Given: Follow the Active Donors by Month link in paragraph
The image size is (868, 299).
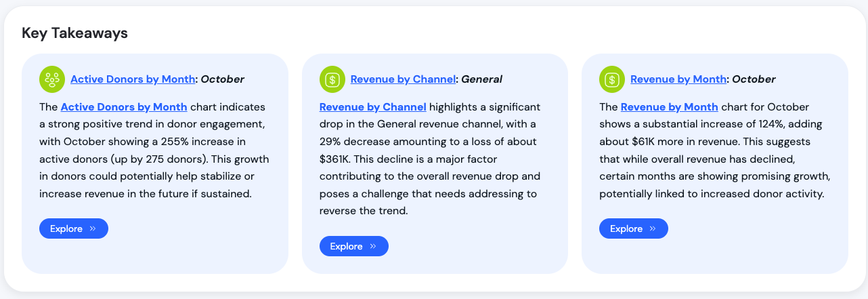Looking at the screenshot, I should click(x=123, y=107).
